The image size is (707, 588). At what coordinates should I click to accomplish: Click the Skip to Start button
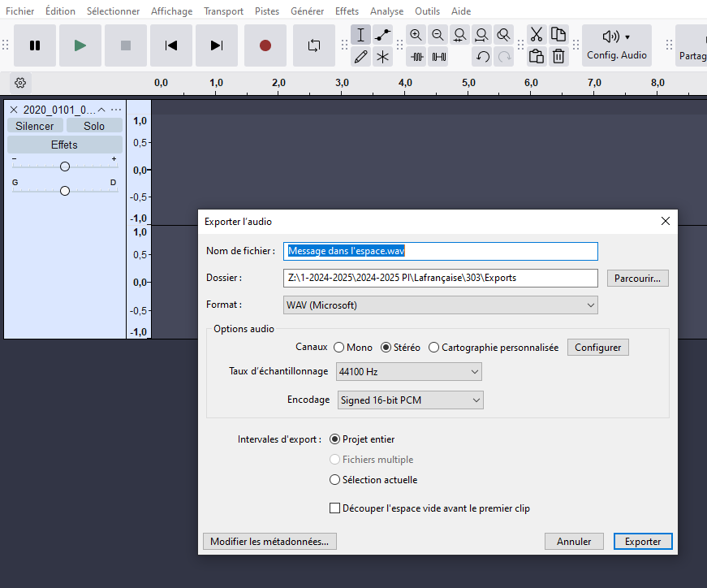171,45
